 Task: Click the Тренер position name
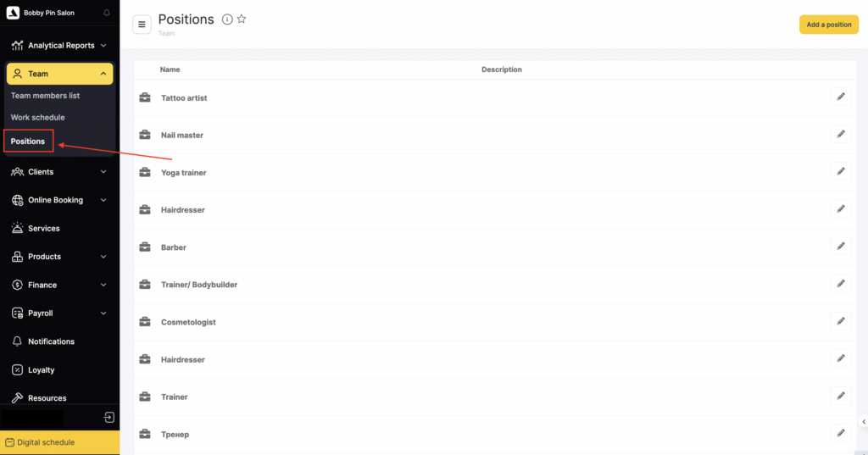tap(175, 434)
